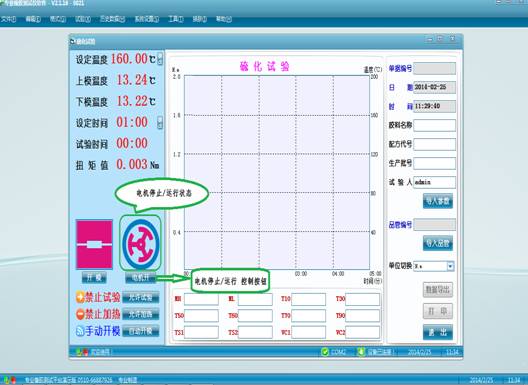
Task: Click the orange arrow icon beside 禁止试验
Action: 80,297
